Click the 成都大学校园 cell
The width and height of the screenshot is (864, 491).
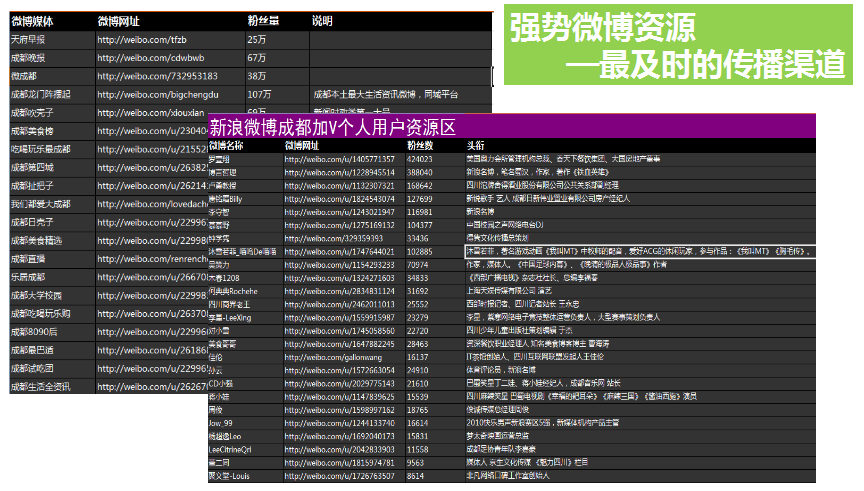(x=52, y=295)
